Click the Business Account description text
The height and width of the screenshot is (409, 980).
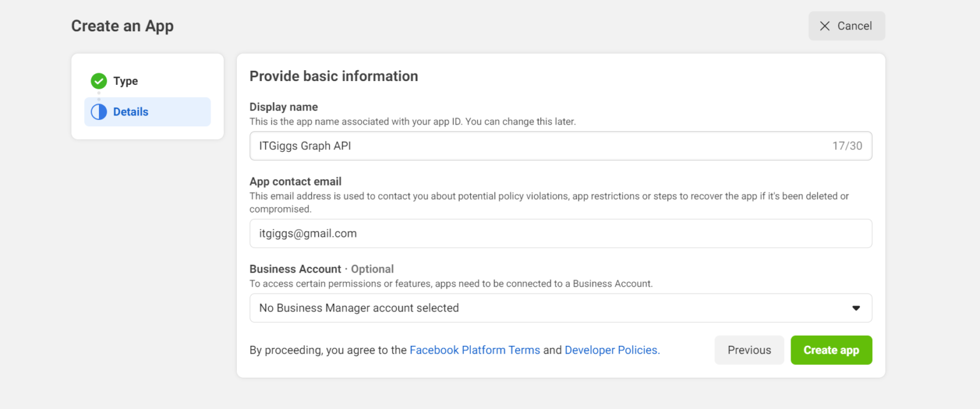tap(451, 284)
